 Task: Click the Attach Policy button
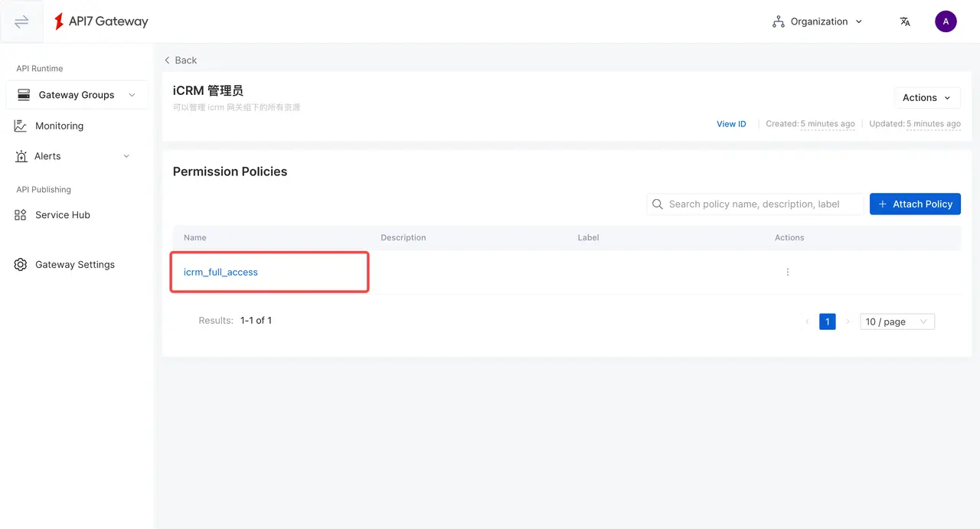(x=915, y=204)
